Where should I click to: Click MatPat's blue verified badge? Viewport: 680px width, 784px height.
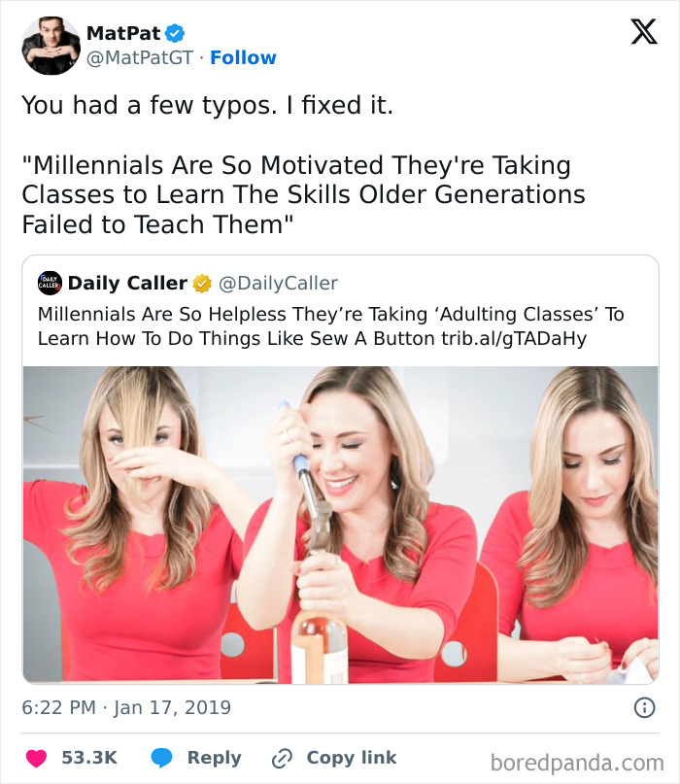coord(175,33)
